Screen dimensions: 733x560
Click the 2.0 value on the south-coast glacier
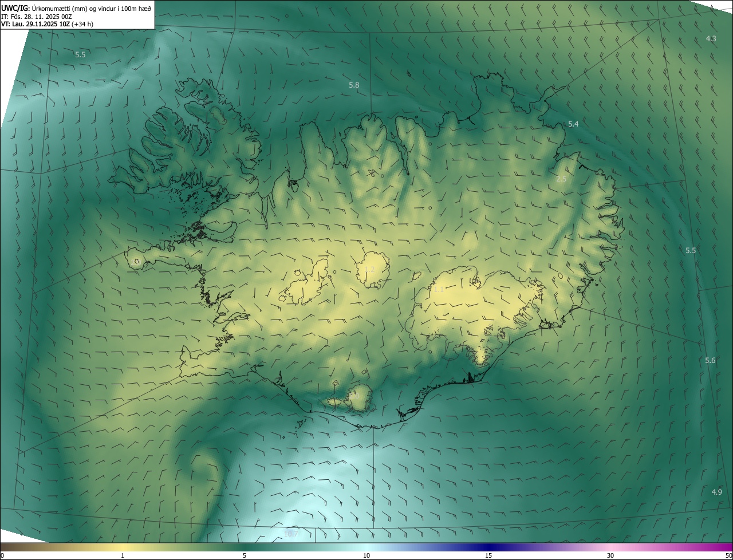354,396
